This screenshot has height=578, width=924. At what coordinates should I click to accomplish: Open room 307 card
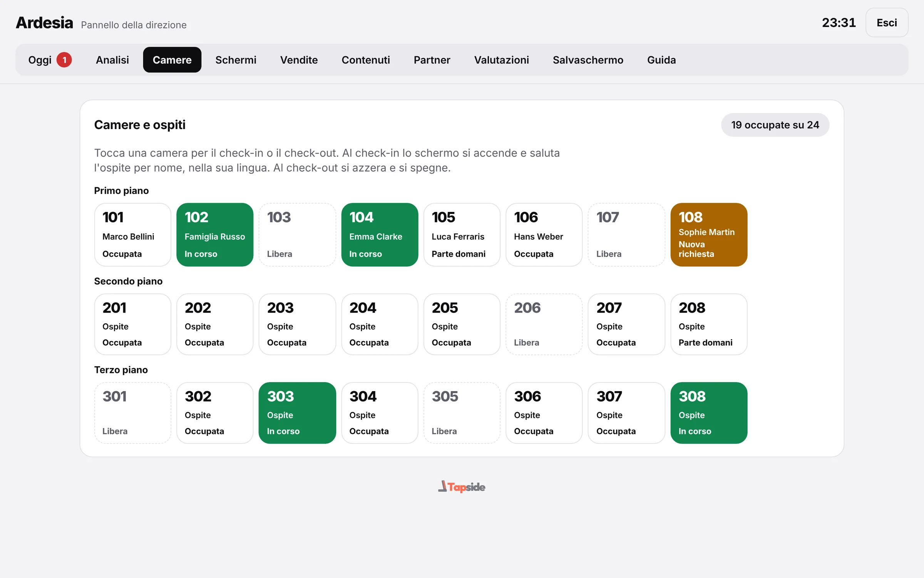[x=626, y=413]
